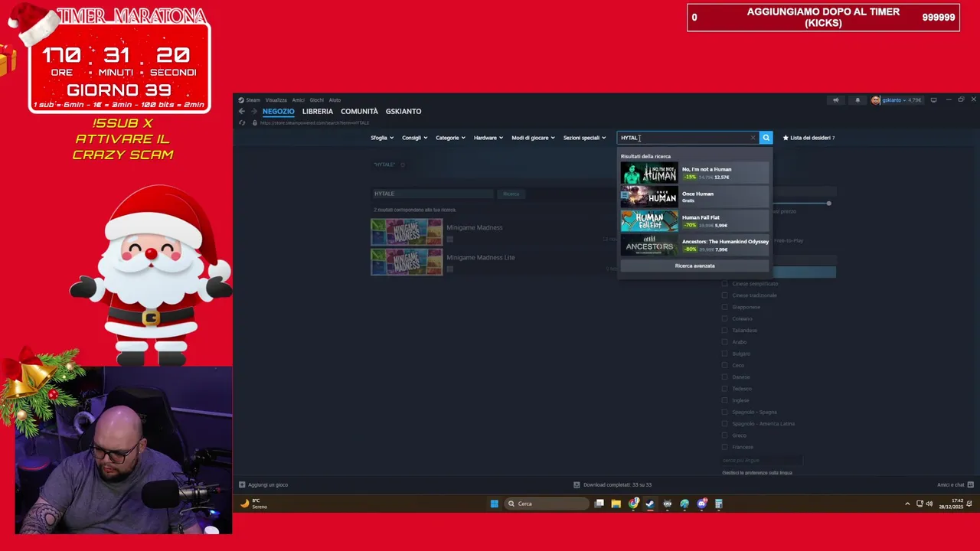Viewport: 980px width, 551px height.
Task: Open the Windows Start menu
Action: [494, 504]
